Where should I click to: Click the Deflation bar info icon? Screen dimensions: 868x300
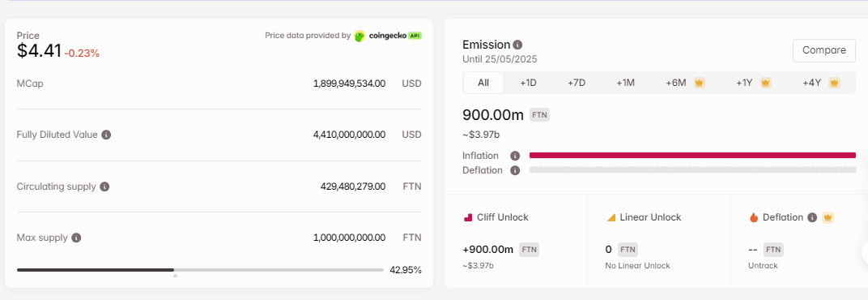(x=515, y=171)
